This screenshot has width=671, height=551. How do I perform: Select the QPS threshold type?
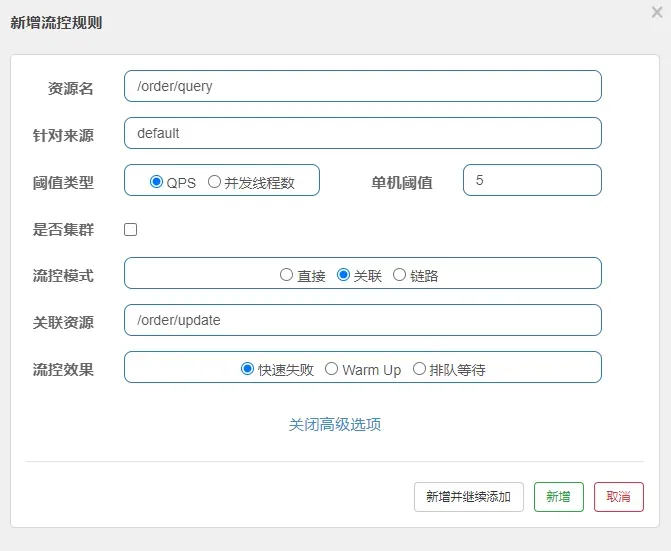pyautogui.click(x=156, y=182)
